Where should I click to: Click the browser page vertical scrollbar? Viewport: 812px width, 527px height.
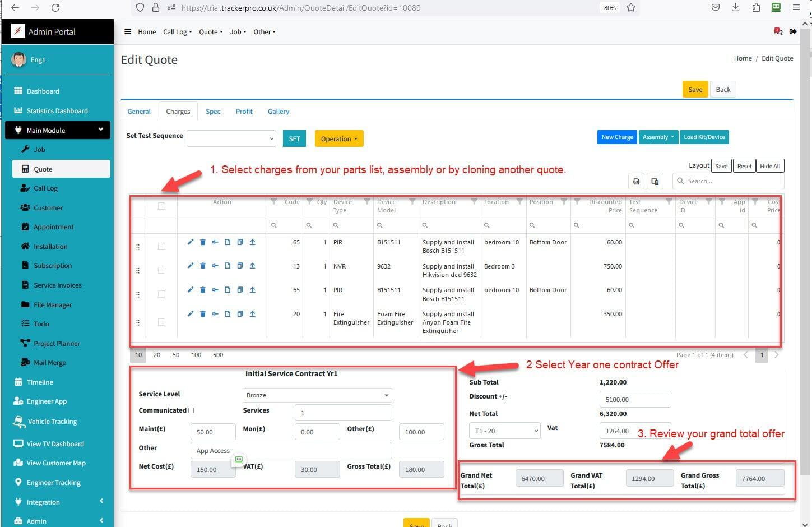pyautogui.click(x=806, y=224)
